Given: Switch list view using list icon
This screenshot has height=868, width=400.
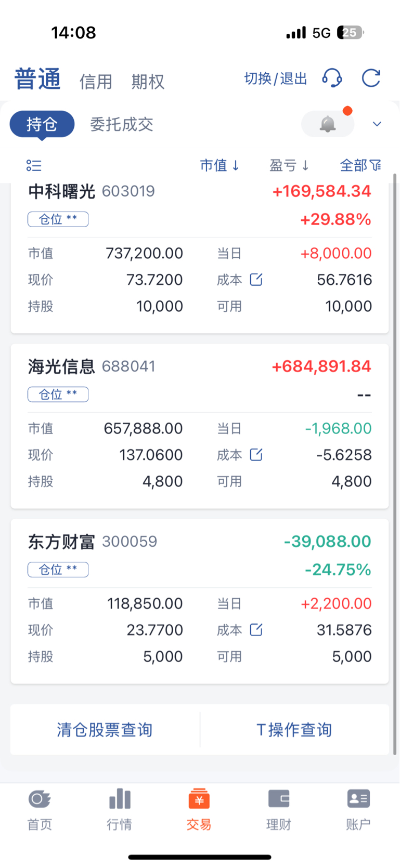Looking at the screenshot, I should 34,165.
